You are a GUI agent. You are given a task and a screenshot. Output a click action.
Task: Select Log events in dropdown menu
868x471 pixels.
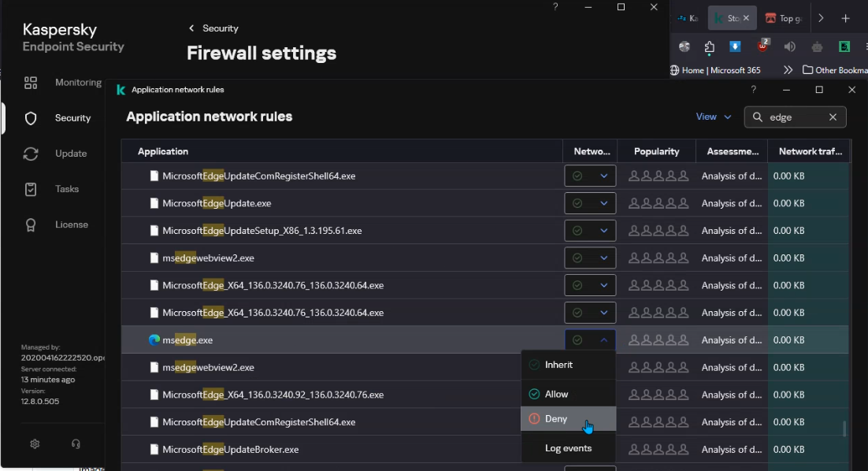coord(569,448)
